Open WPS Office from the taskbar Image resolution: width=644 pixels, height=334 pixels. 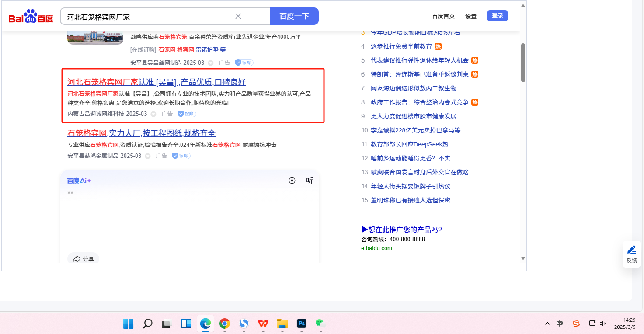(x=263, y=324)
